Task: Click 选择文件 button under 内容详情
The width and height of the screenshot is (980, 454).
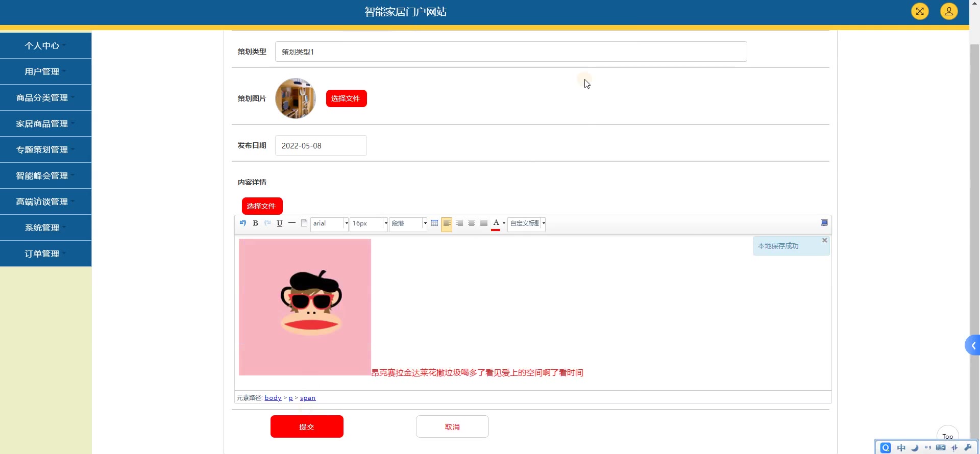Action: coord(262,206)
